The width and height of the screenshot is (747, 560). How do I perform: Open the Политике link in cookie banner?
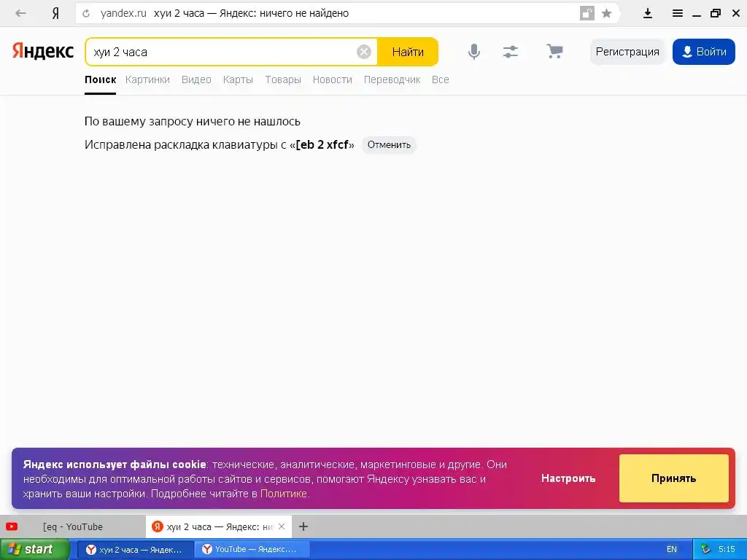click(284, 494)
